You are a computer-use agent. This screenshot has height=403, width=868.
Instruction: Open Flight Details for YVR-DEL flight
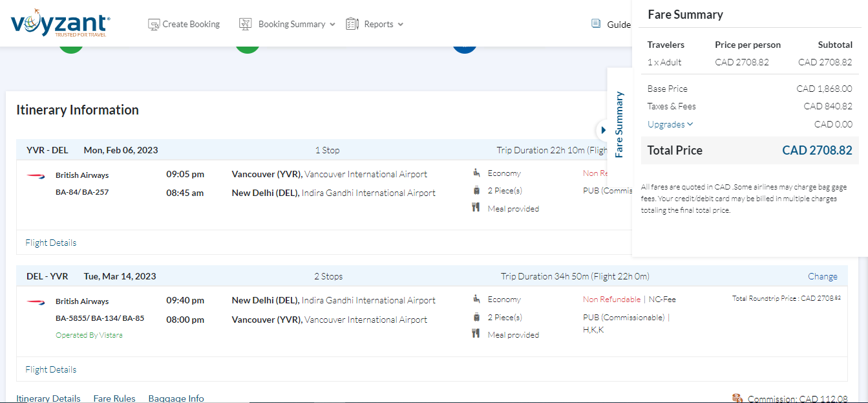(x=51, y=243)
